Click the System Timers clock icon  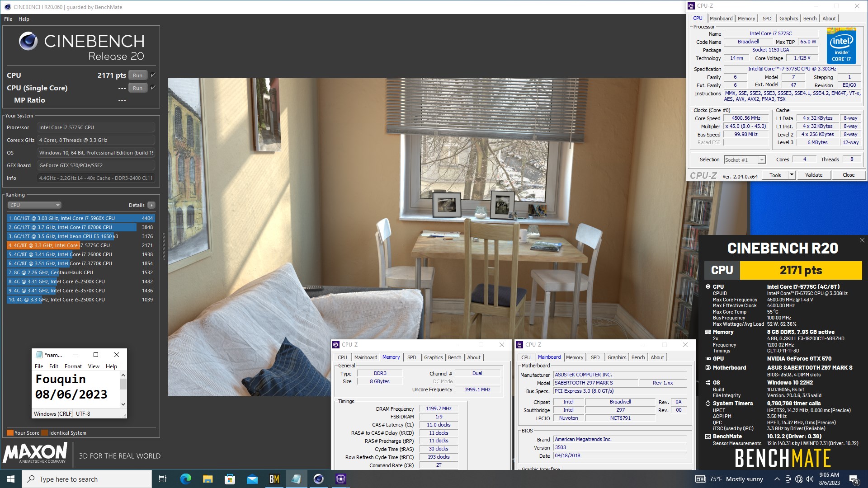coord(708,404)
